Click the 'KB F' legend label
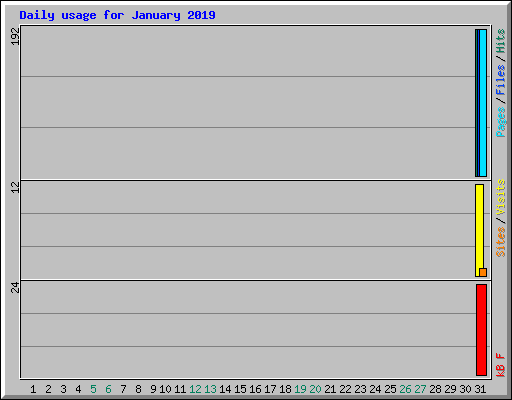 point(501,365)
